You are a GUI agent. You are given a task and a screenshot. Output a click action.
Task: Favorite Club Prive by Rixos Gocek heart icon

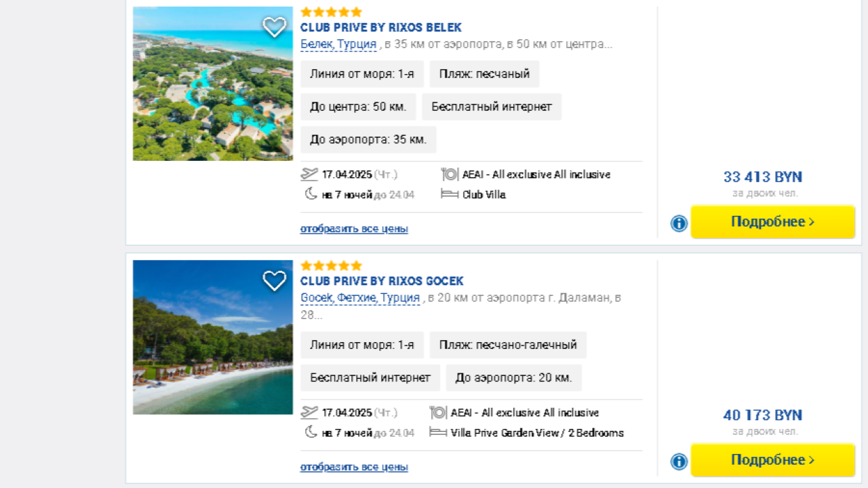(274, 280)
